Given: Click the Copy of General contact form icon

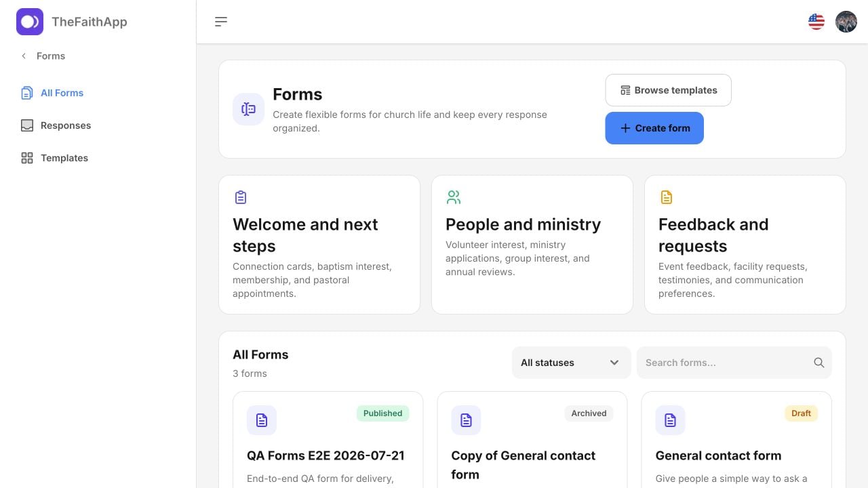Looking at the screenshot, I should 466,420.
